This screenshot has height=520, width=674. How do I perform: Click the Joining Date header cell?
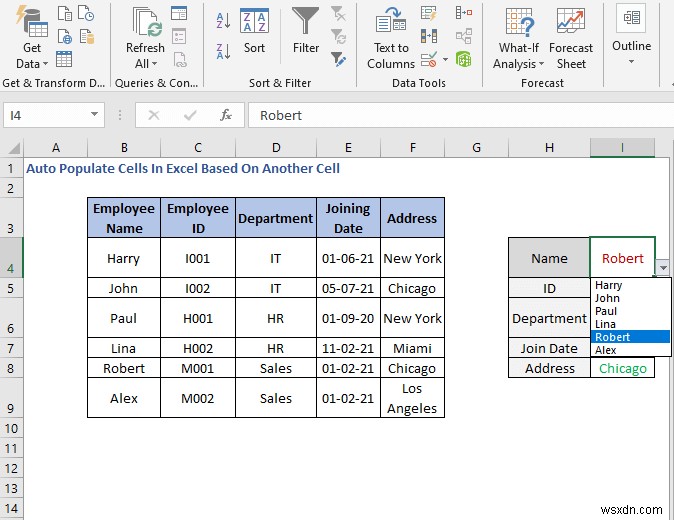coord(348,218)
